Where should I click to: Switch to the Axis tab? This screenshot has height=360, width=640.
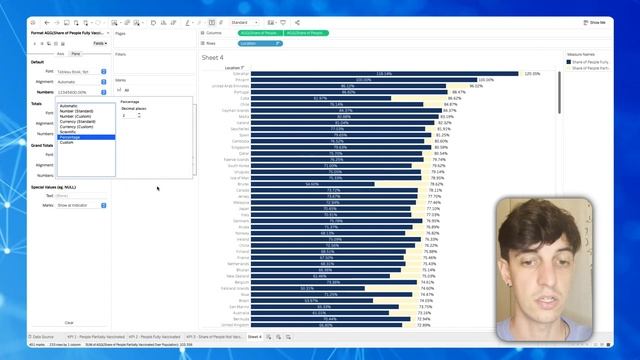(60, 54)
